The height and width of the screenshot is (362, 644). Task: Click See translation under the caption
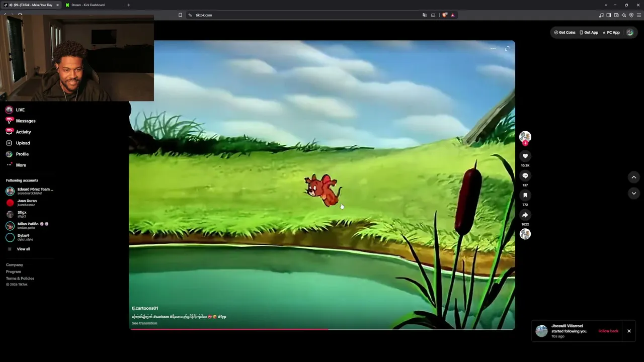click(144, 323)
